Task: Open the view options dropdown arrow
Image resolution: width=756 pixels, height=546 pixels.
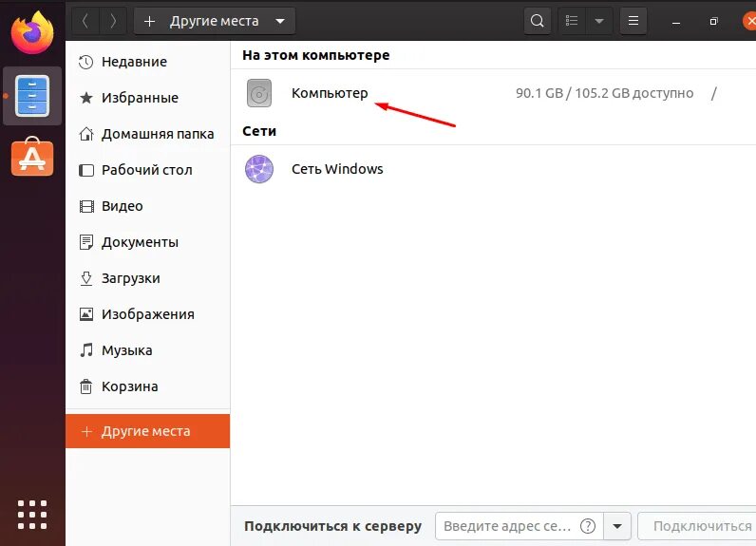Action: [598, 21]
